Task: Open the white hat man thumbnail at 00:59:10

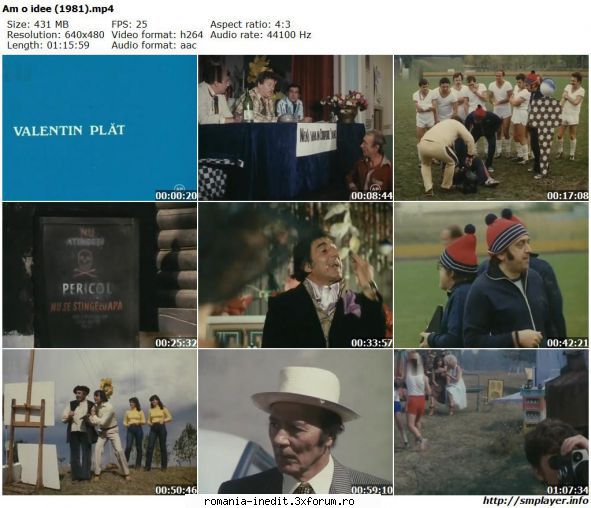Action: tap(296, 422)
